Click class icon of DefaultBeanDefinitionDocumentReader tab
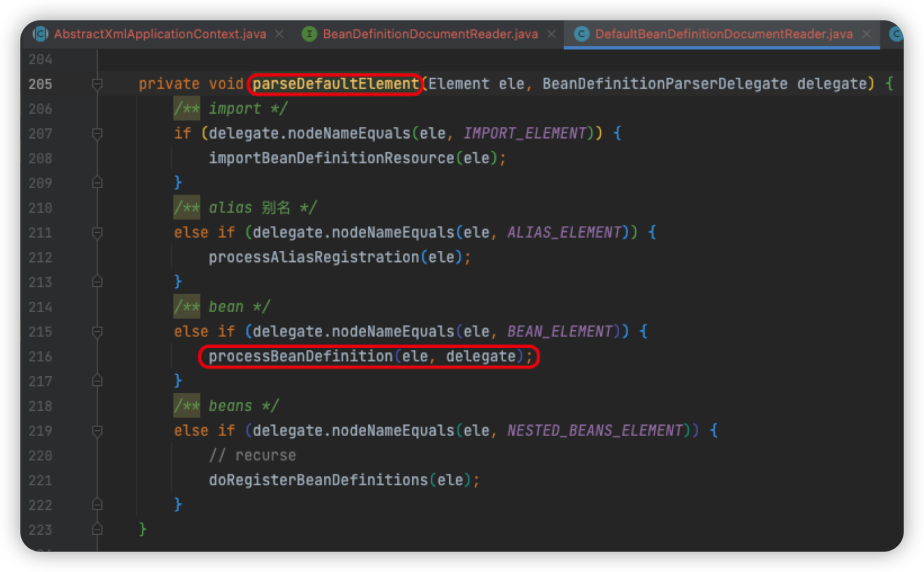This screenshot has width=924, height=572. [581, 34]
